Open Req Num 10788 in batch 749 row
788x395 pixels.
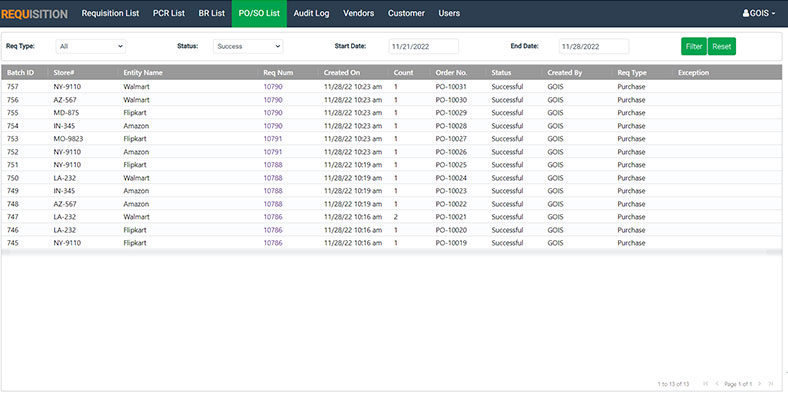273,191
